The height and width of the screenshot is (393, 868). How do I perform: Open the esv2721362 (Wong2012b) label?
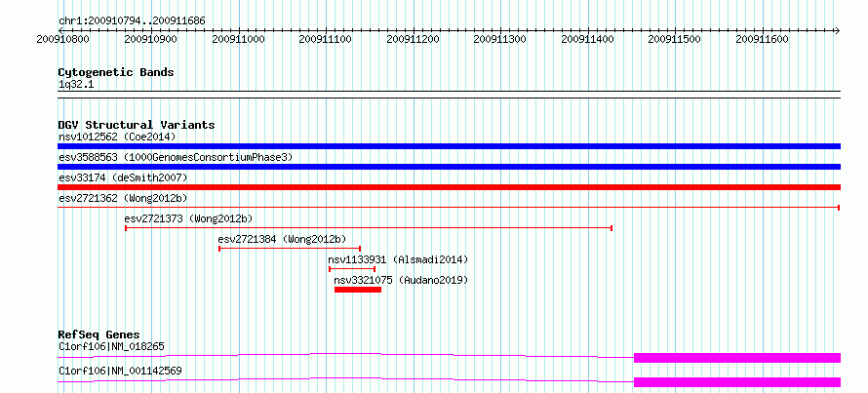(123, 198)
